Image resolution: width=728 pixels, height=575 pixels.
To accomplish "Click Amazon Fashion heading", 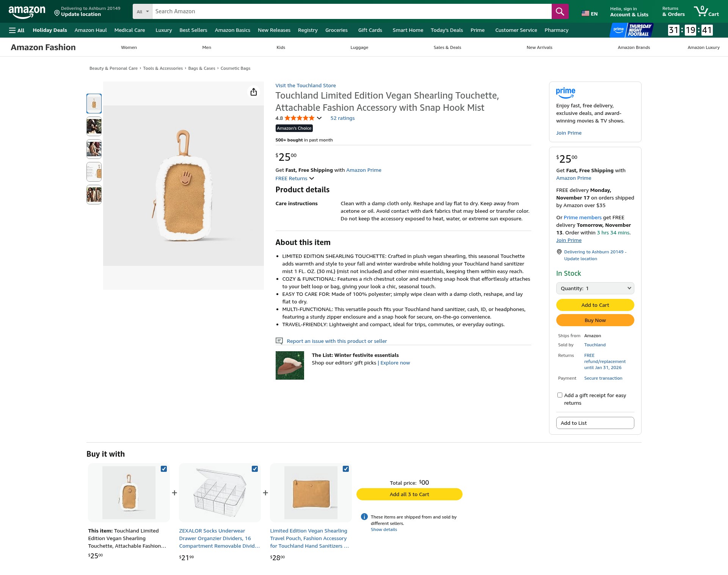I will (x=43, y=47).
